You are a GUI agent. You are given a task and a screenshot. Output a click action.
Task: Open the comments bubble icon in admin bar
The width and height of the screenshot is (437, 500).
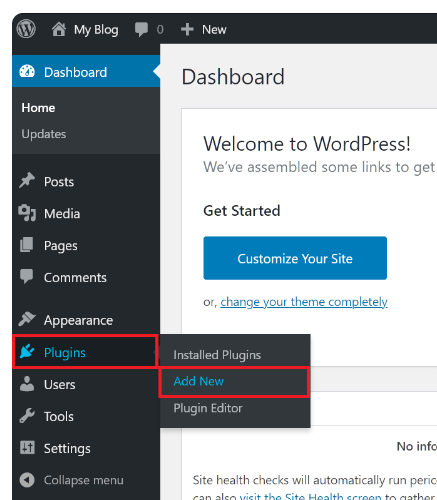click(x=141, y=29)
